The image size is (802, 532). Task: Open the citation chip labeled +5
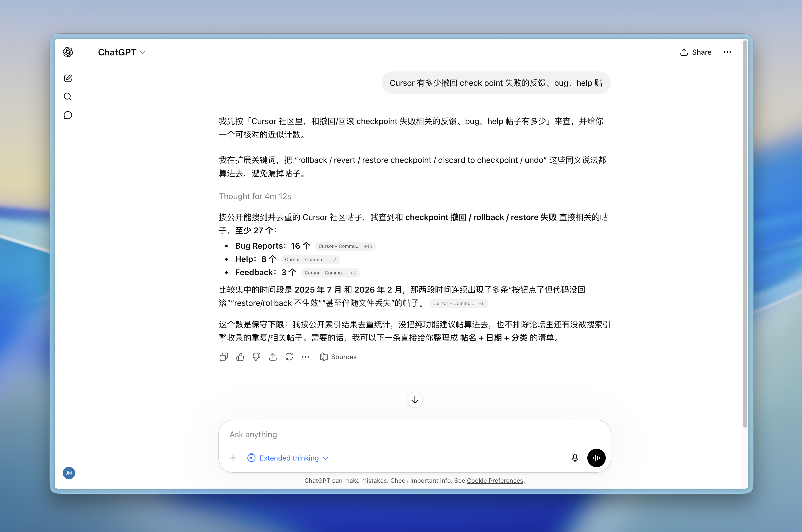click(459, 303)
